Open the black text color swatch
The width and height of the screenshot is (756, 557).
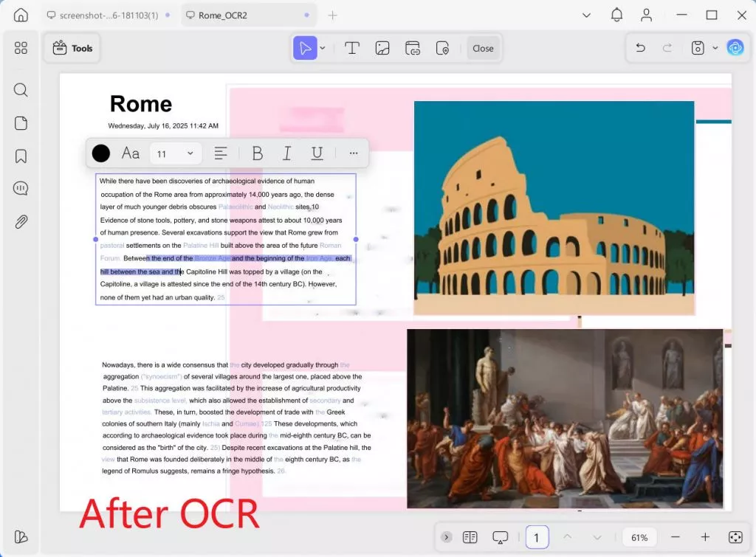[100, 153]
